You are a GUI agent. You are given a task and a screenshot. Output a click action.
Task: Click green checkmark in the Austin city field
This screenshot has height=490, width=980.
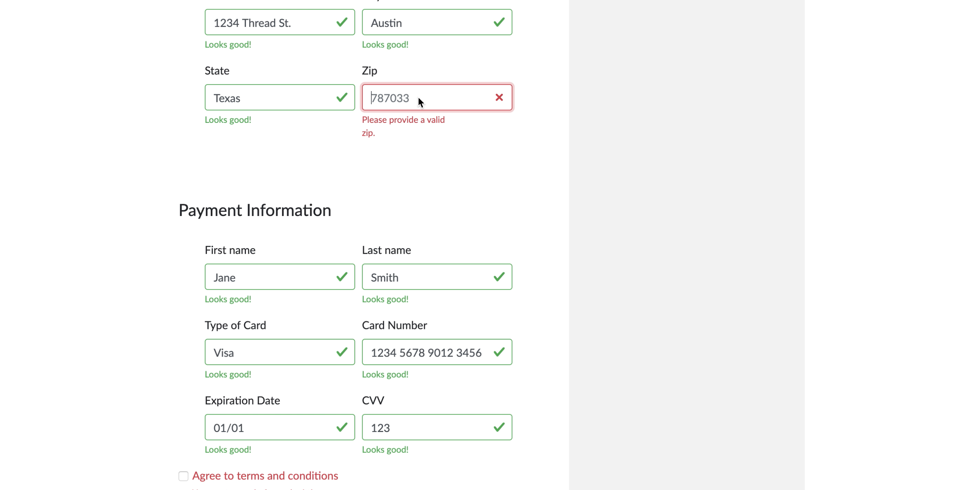point(499,23)
